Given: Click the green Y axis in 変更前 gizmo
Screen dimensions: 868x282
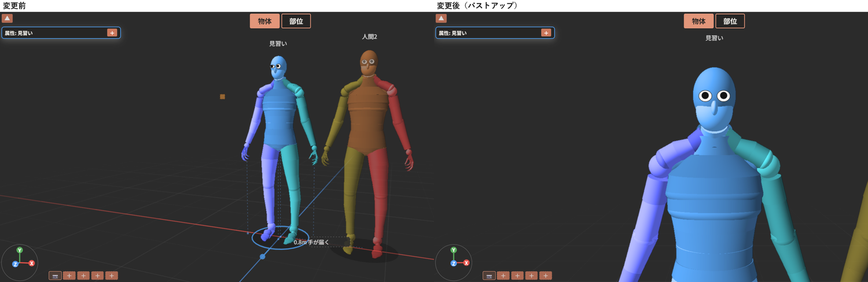Looking at the screenshot, I should point(20,250).
